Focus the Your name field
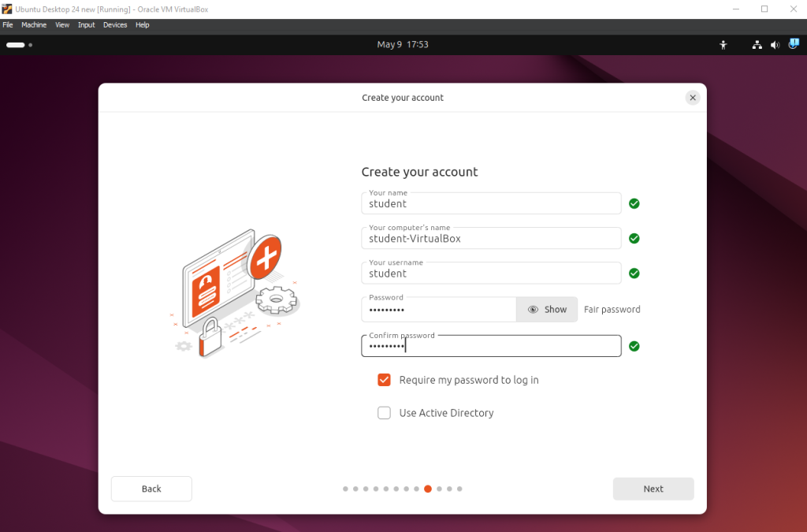The height and width of the screenshot is (532, 807). pyautogui.click(x=491, y=203)
